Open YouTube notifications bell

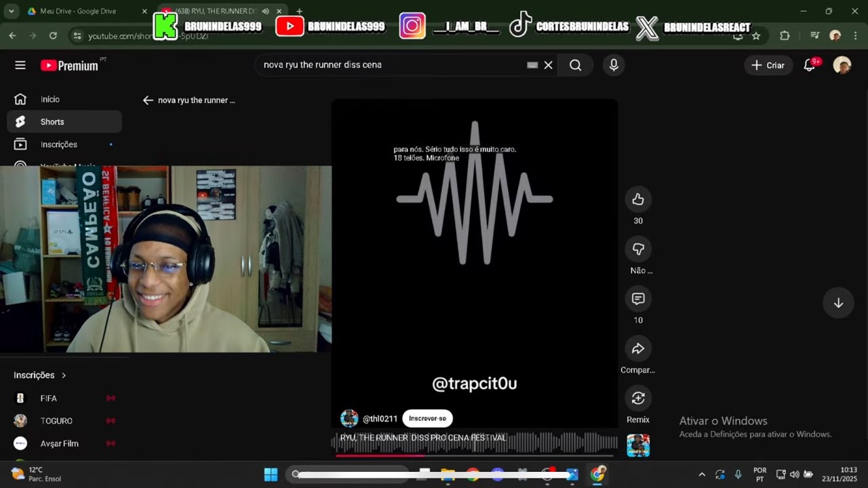(809, 65)
